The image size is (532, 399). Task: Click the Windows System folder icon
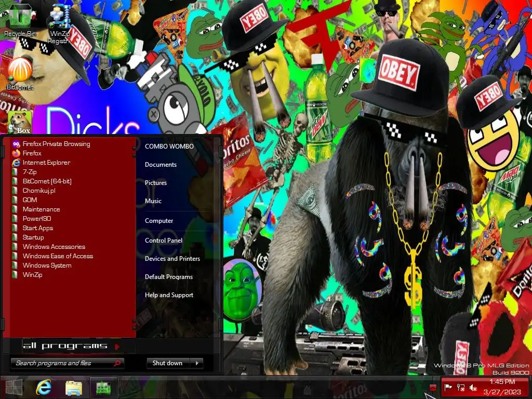pos(15,265)
